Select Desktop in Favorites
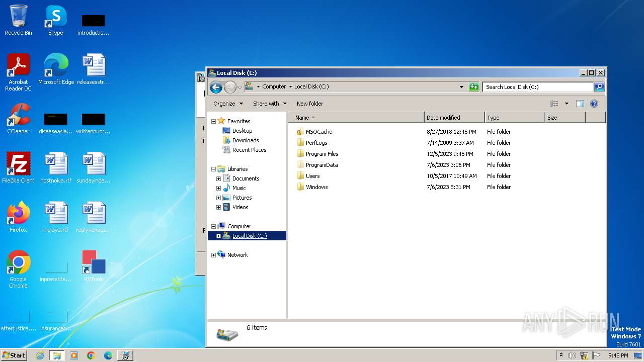Viewport: 644px width, 362px height. (x=242, y=131)
